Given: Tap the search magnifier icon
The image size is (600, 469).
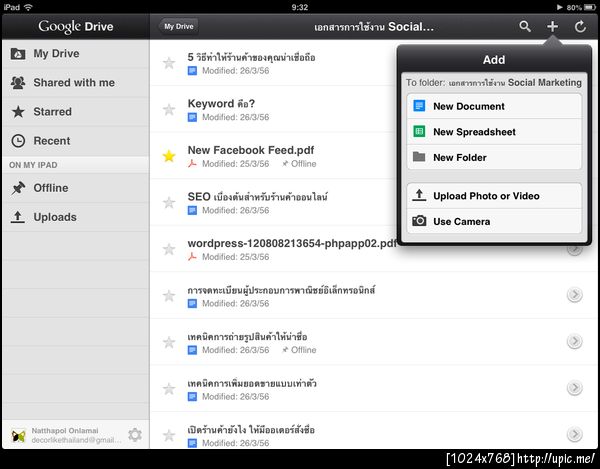Looking at the screenshot, I should (525, 26).
